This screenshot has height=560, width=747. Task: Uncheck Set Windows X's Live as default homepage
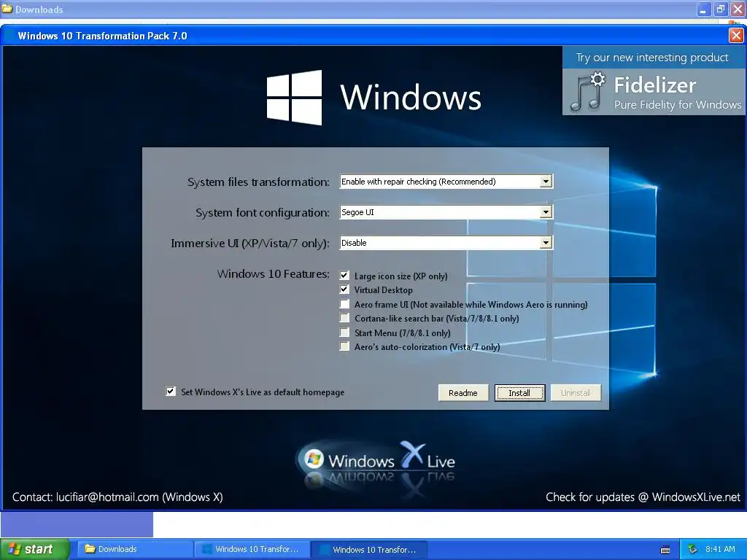[x=171, y=392]
